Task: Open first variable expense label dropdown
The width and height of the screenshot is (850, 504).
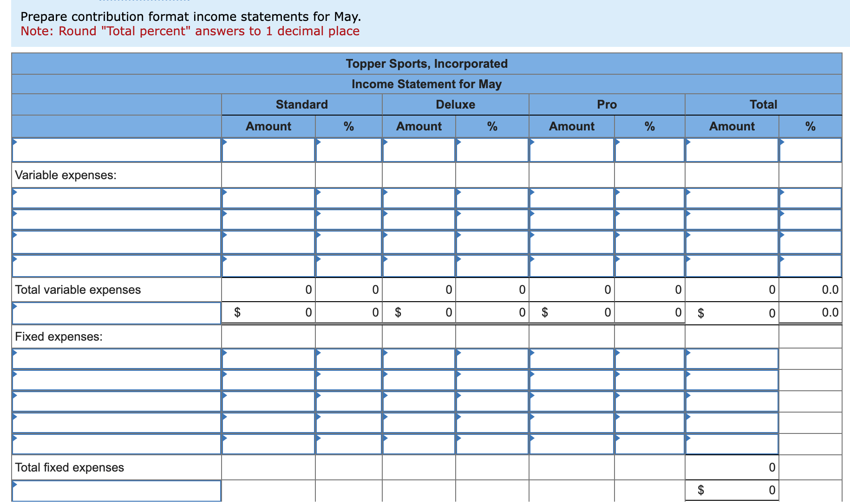Action: [117, 198]
